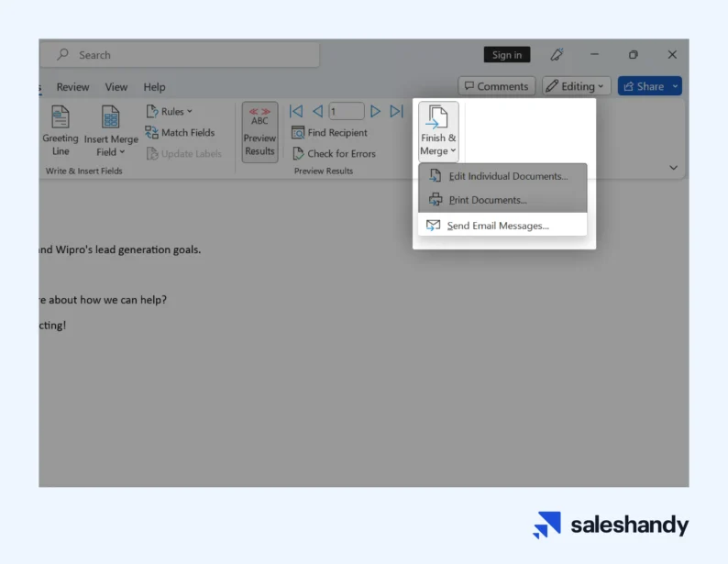The image size is (728, 564).
Task: Click the Update Labels option
Action: pos(184,154)
